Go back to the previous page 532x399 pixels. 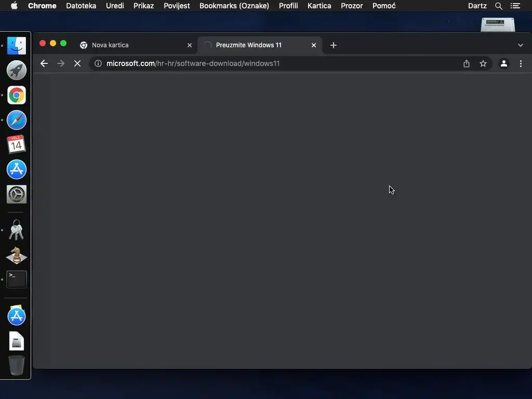click(x=44, y=63)
